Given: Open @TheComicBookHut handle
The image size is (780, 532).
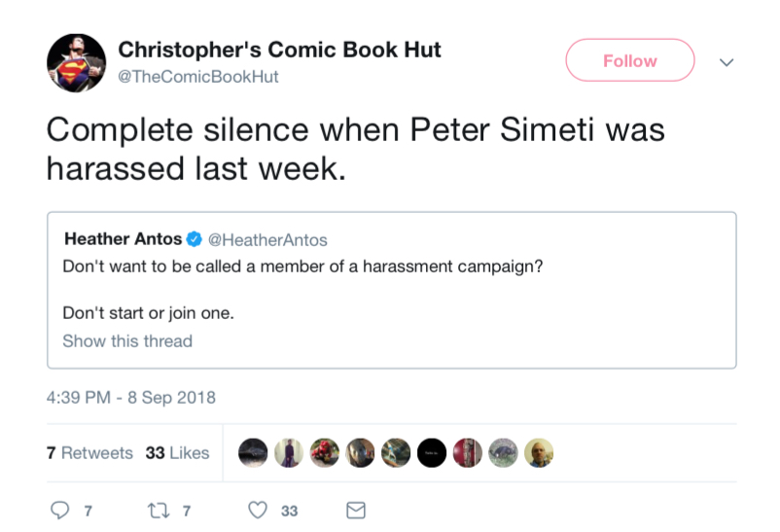Looking at the screenshot, I should tap(198, 77).
